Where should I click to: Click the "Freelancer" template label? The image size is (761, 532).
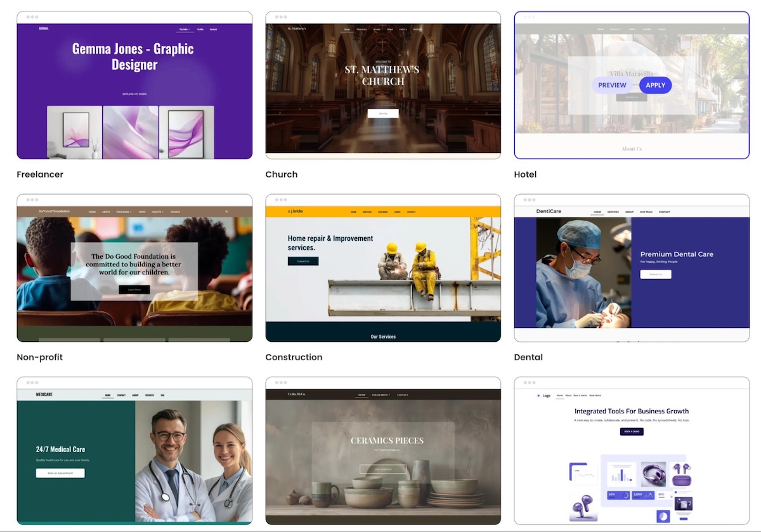click(40, 174)
